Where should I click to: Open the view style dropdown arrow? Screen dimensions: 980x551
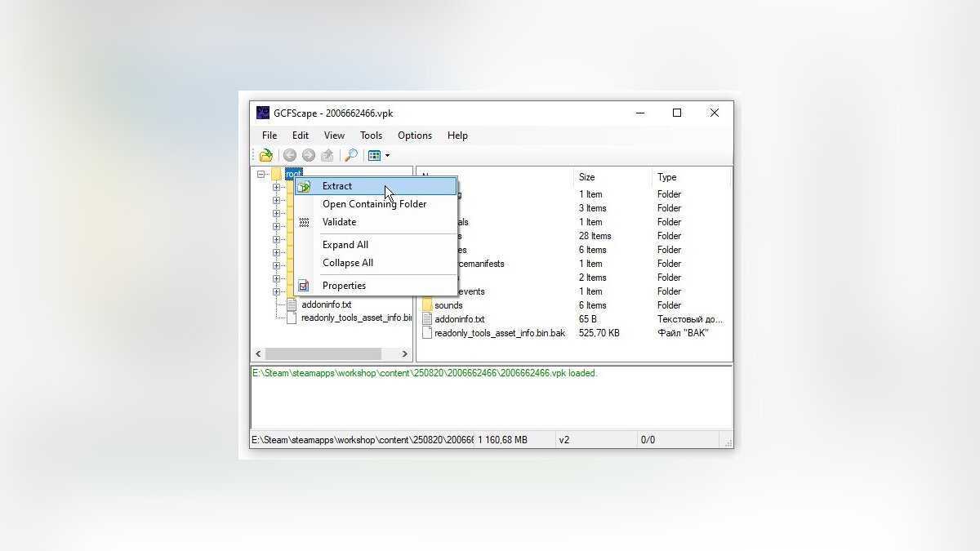pyautogui.click(x=387, y=156)
